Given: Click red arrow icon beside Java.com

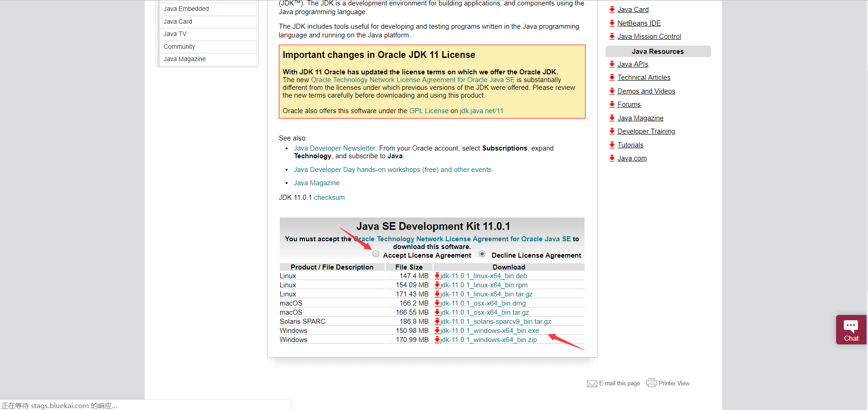Looking at the screenshot, I should (612, 158).
